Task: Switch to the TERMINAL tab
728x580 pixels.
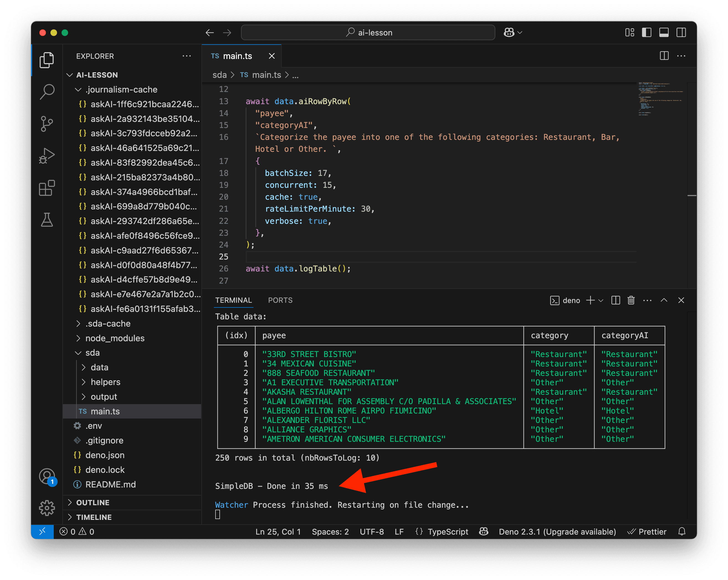Action: pyautogui.click(x=233, y=301)
